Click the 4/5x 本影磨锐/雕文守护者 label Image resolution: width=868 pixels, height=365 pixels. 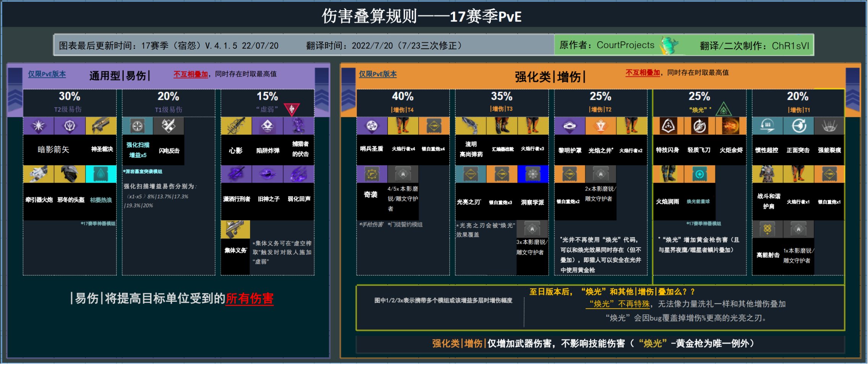[x=403, y=199]
